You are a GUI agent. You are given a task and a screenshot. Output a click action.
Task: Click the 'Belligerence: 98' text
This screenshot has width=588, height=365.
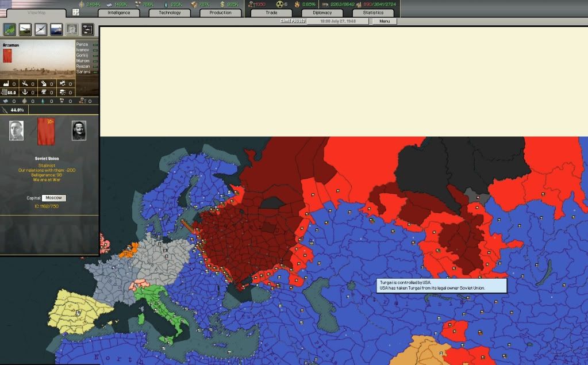[x=47, y=175]
